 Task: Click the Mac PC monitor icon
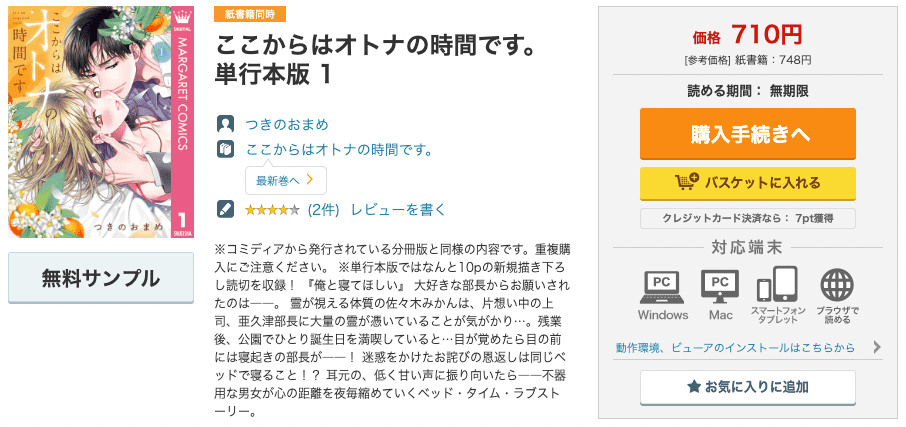(720, 287)
